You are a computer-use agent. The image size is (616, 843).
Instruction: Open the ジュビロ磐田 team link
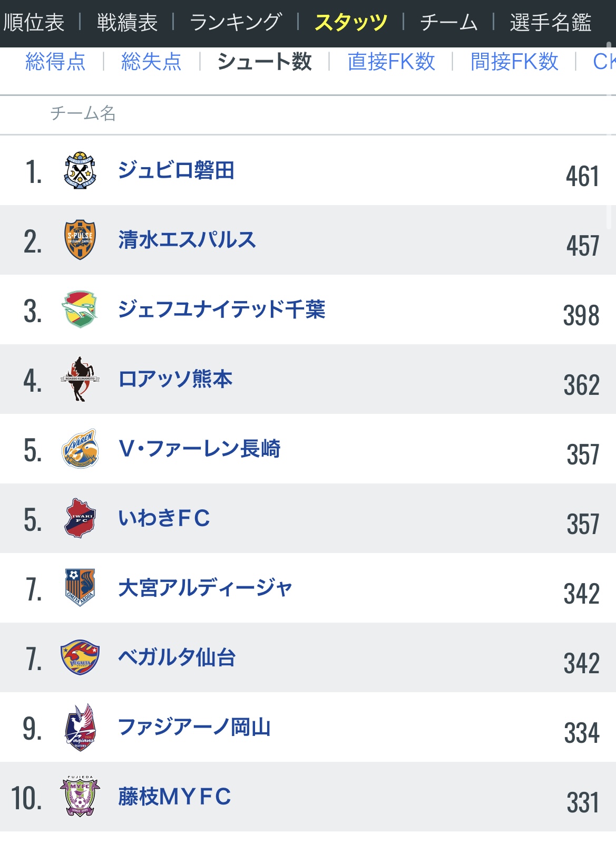pos(176,170)
